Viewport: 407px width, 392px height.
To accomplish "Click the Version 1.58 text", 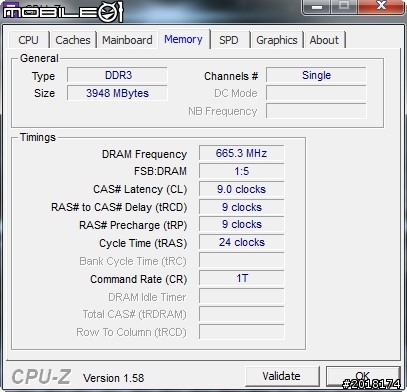I will pos(114,378).
